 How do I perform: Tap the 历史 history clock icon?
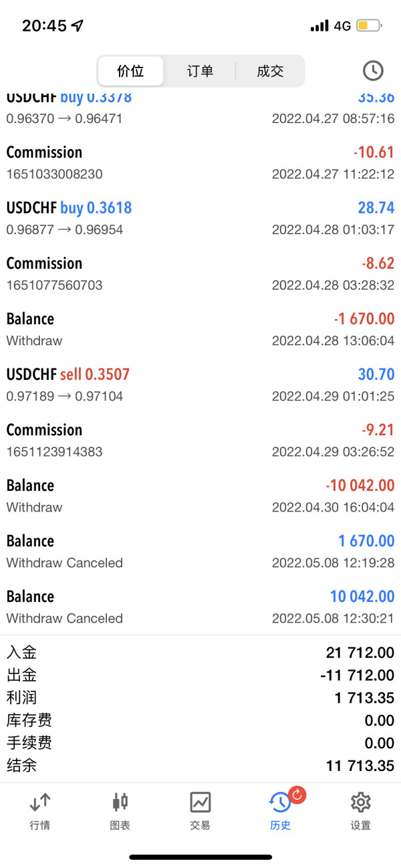[x=279, y=802]
